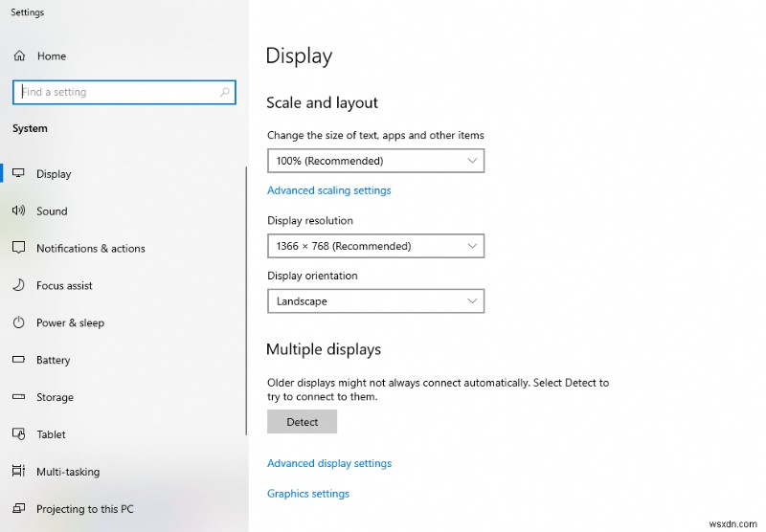The image size is (766, 532).
Task: Click the Sound speaker icon
Action: [18, 211]
